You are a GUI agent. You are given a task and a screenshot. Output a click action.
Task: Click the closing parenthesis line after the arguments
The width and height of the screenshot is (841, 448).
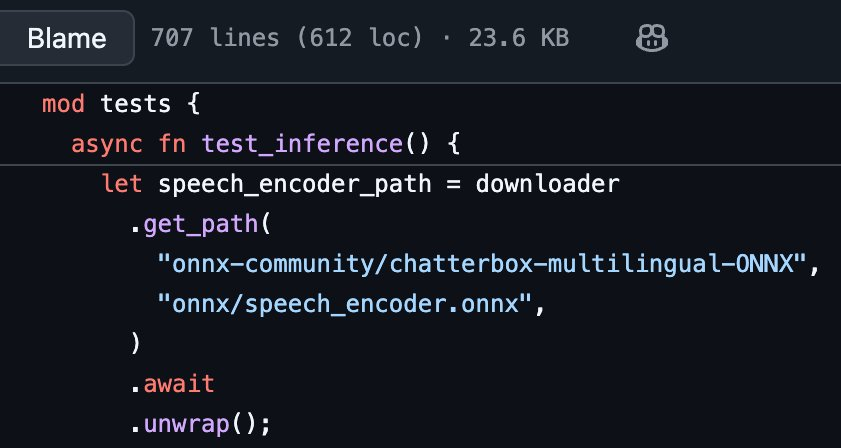(136, 344)
